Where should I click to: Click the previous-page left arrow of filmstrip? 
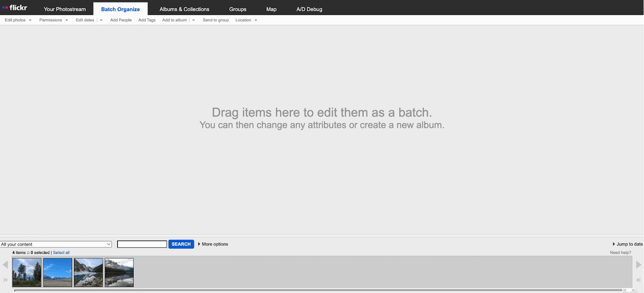pyautogui.click(x=5, y=264)
